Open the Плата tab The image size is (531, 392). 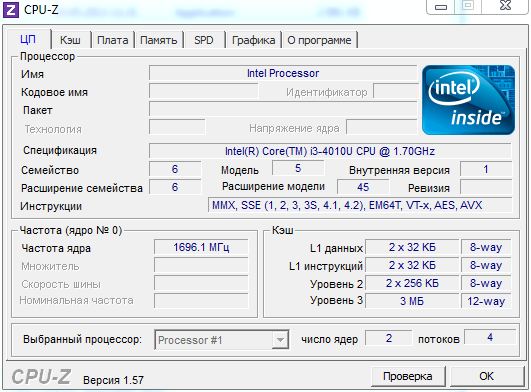coord(112,40)
